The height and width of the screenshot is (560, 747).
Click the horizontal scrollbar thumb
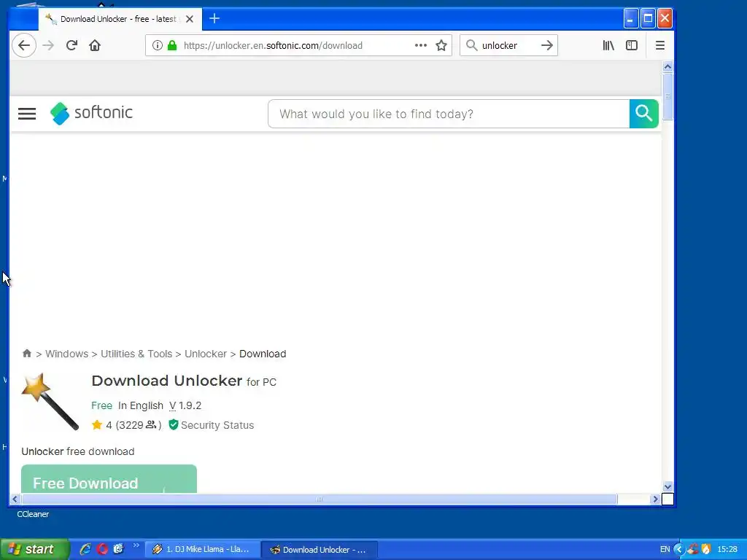coord(320,499)
